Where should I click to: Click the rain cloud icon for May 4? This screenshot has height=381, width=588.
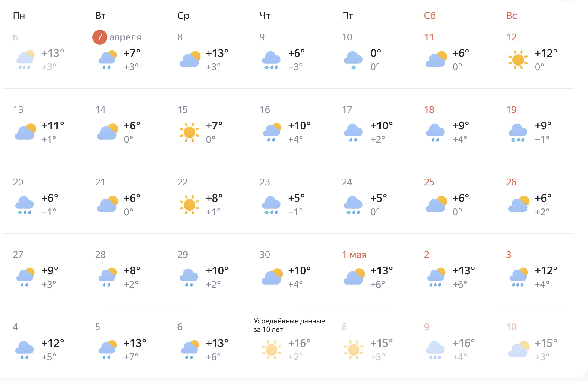point(25,350)
